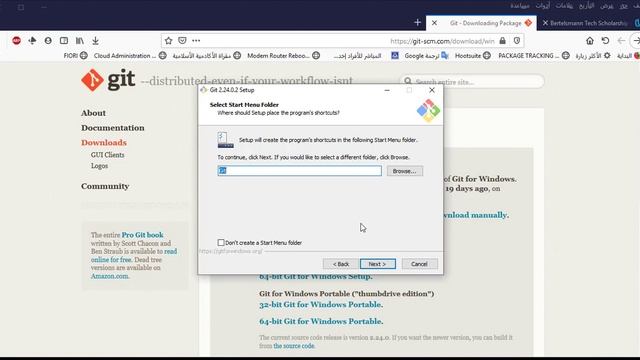Switch to Git - Downloading Package tab
The height and width of the screenshot is (360, 640).
482,23
